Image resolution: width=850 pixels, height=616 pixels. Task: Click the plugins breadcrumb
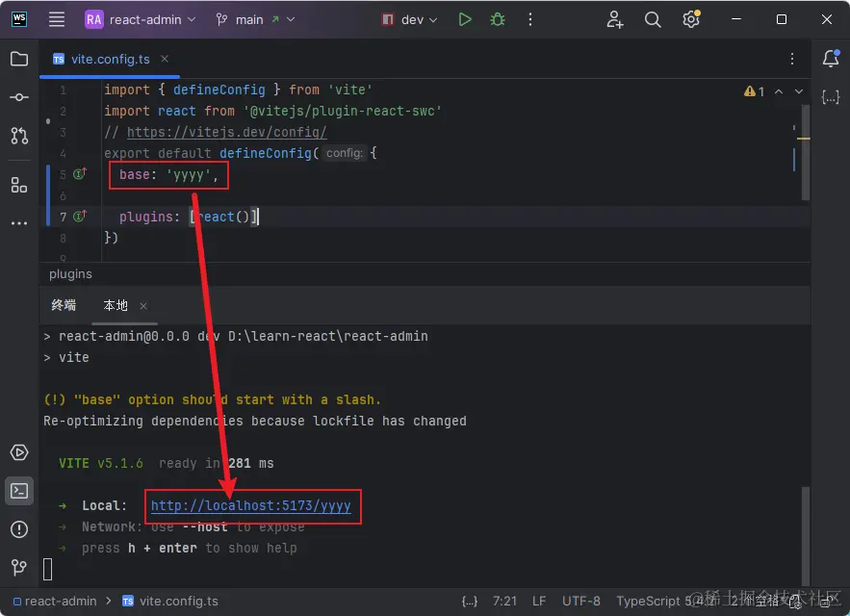pyautogui.click(x=70, y=274)
